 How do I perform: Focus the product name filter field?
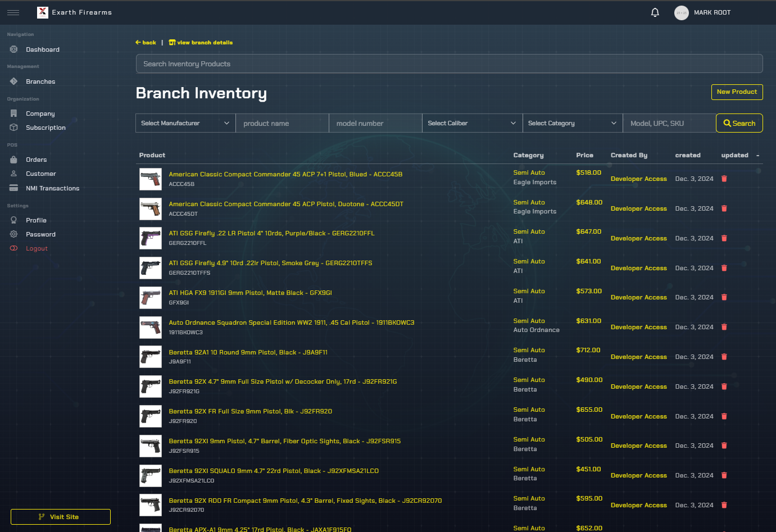(x=283, y=123)
